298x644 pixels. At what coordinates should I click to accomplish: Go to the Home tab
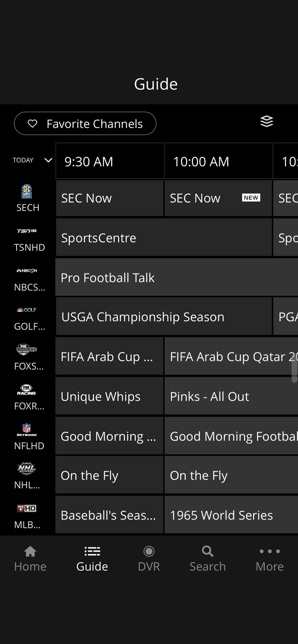(x=30, y=559)
